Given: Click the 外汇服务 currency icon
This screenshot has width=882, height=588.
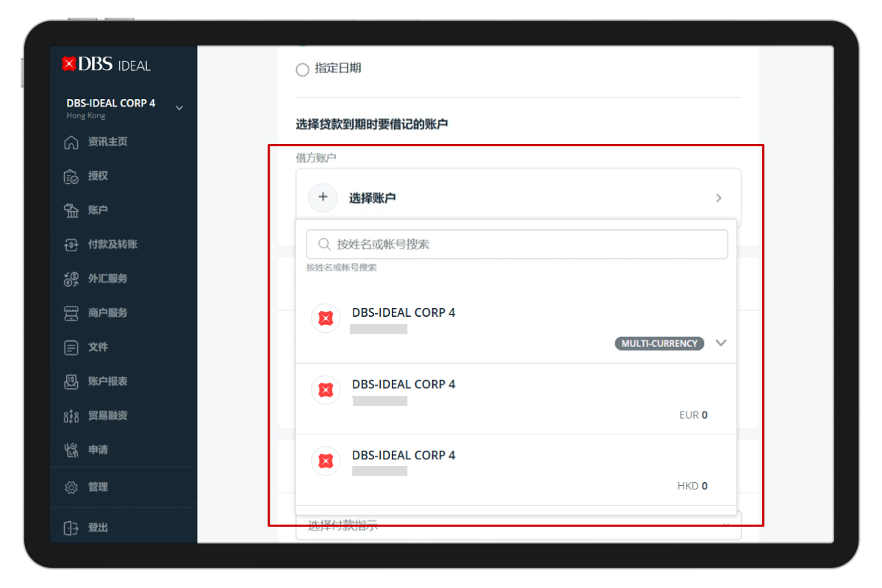Looking at the screenshot, I should click(x=71, y=279).
